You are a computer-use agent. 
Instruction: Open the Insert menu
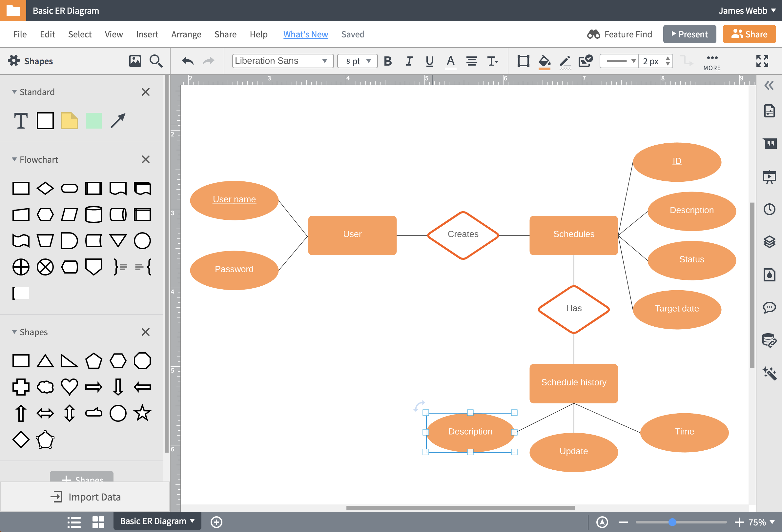tap(146, 34)
